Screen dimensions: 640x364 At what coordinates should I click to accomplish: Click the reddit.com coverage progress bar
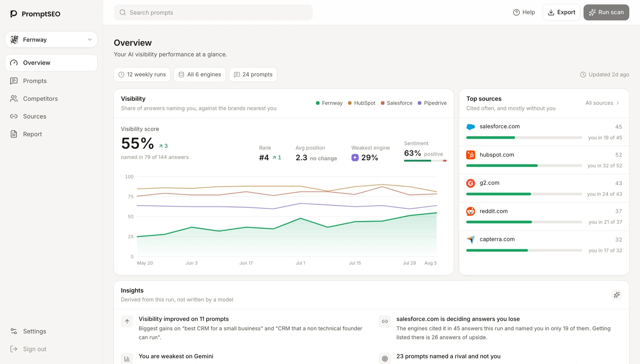click(524, 222)
